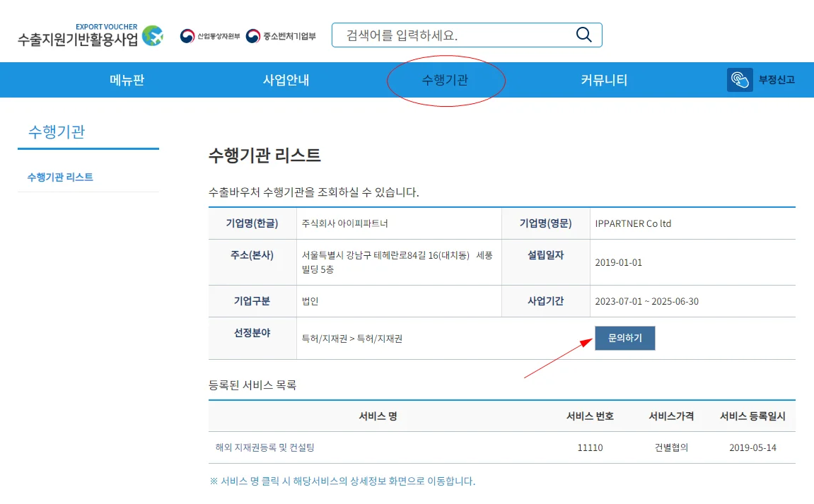Click the 건별협의 price cell
814x504 pixels.
coord(671,447)
